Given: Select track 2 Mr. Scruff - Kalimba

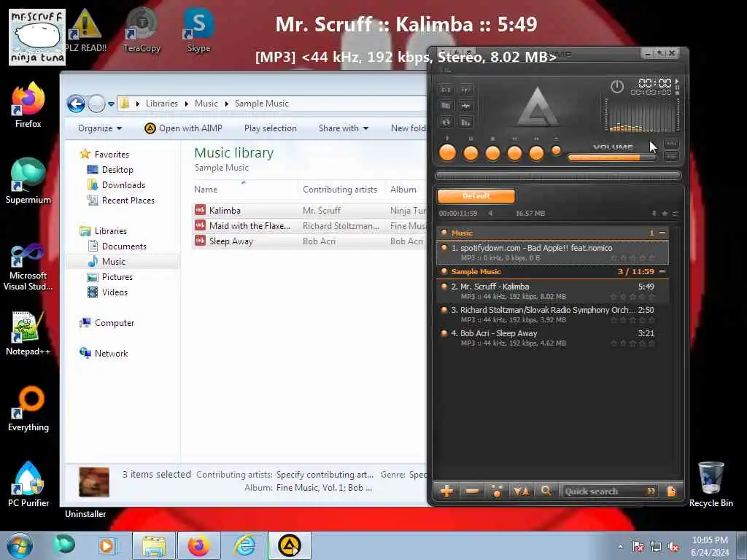Looking at the screenshot, I should 553,291.
